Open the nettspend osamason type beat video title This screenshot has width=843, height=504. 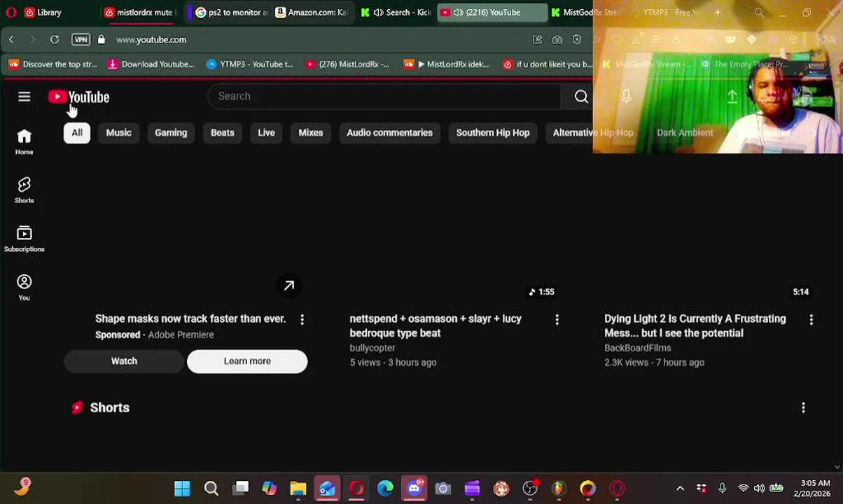tap(436, 326)
